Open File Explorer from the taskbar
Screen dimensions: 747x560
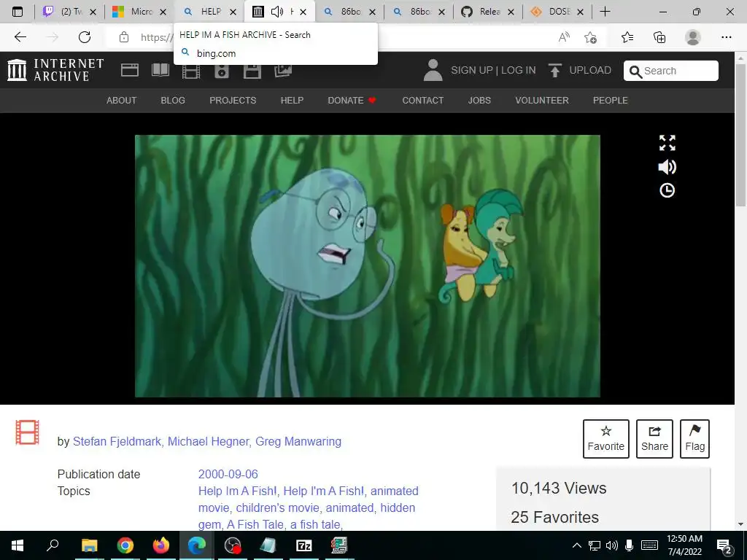coord(89,545)
